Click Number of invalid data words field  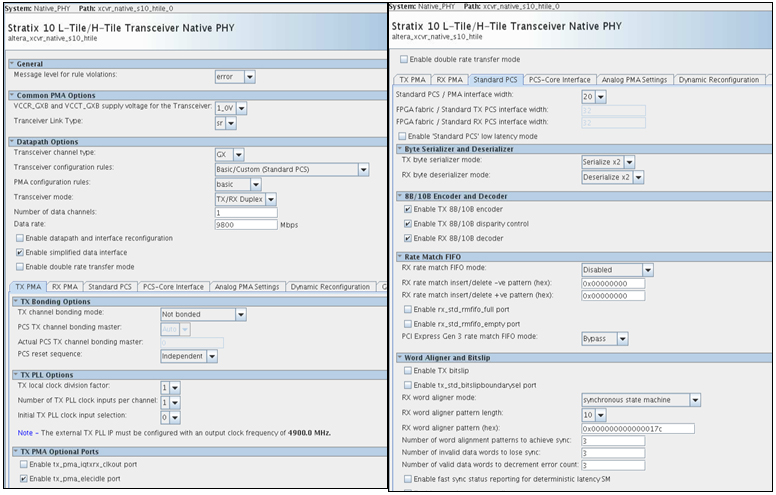click(x=613, y=453)
